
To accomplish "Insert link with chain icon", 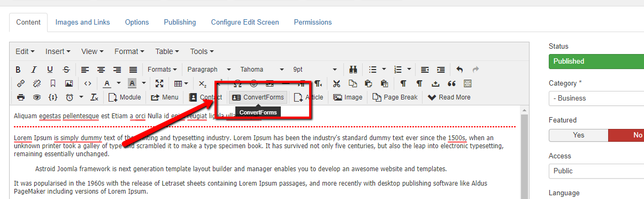I will pos(20,83).
